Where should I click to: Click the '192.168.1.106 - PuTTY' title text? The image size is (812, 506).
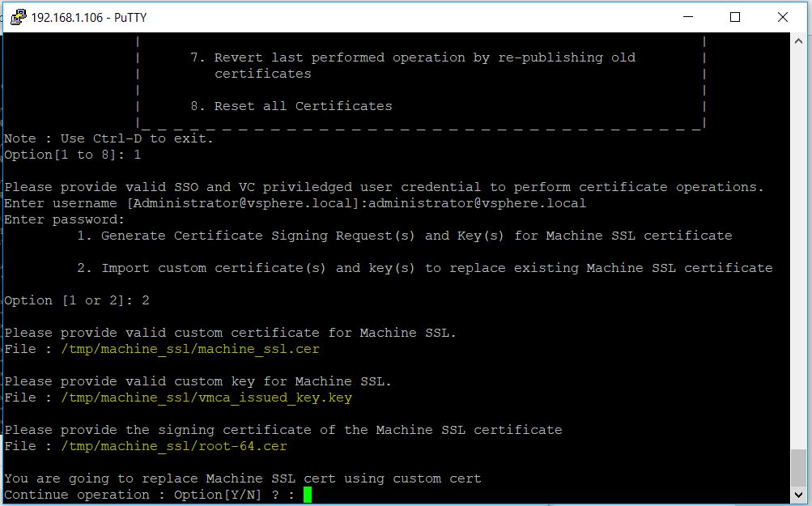tap(88, 18)
